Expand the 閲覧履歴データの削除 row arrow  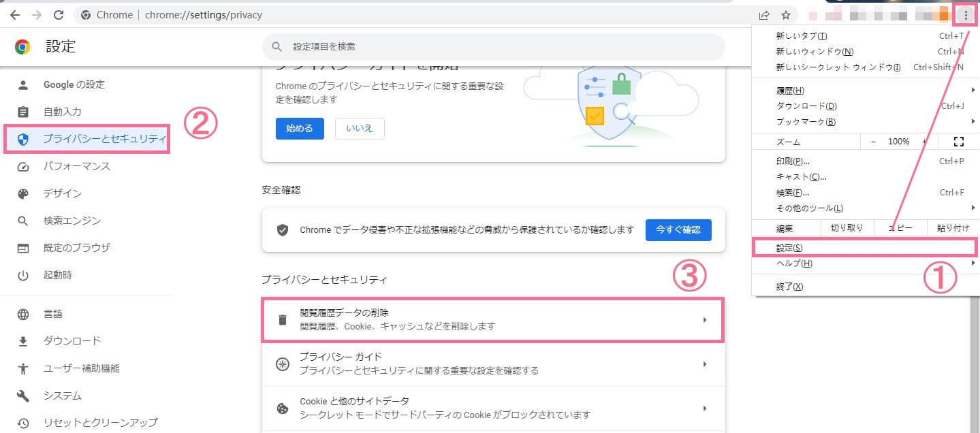(705, 319)
